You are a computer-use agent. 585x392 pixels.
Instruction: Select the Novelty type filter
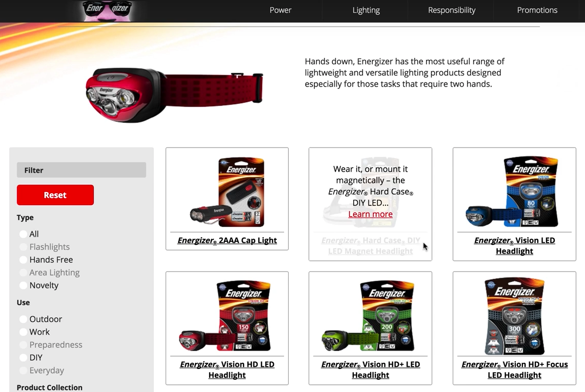click(23, 285)
